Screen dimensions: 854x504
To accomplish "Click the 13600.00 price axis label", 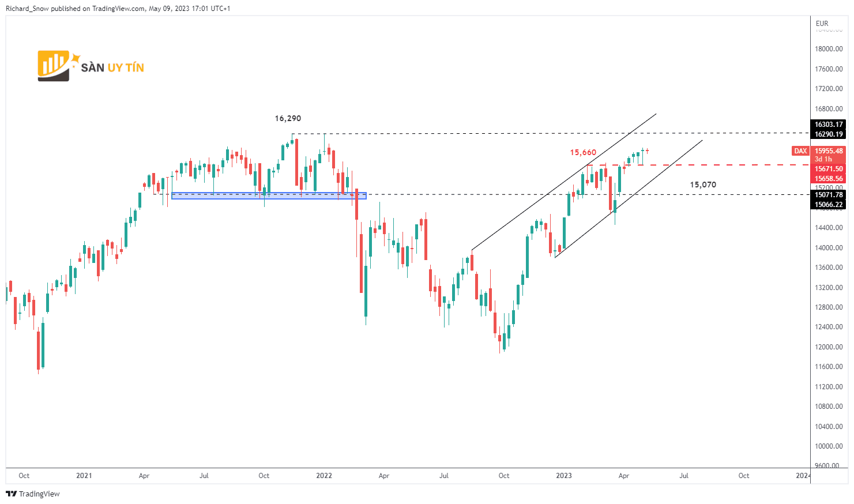I will (x=829, y=268).
